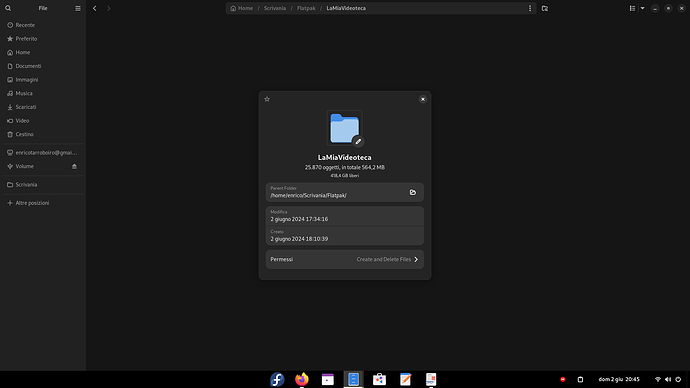Click Home in the path bar
Image resolution: width=690 pixels, height=388 pixels.
(x=242, y=8)
